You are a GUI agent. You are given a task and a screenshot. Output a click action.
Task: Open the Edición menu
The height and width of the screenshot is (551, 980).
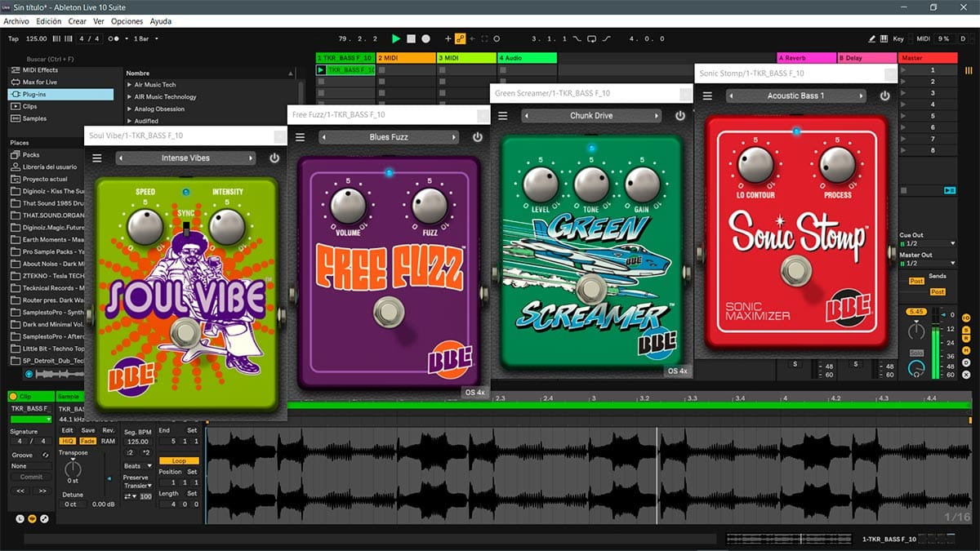click(48, 21)
